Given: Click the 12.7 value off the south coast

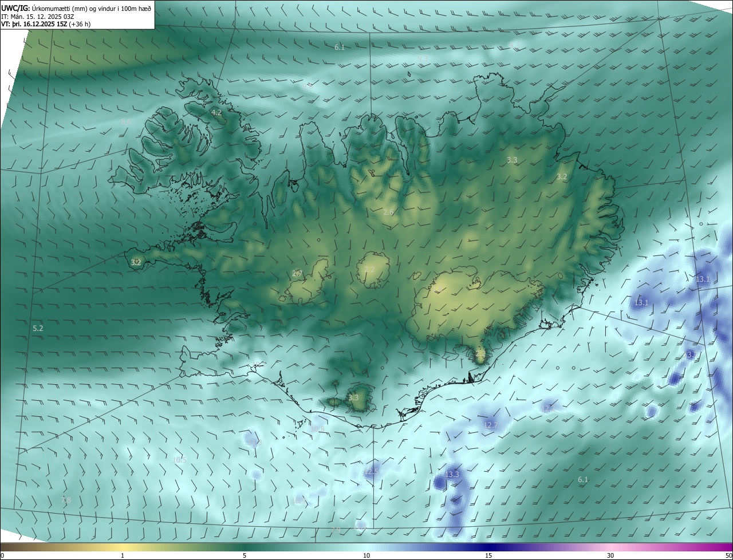Looking at the screenshot, I should click(491, 425).
